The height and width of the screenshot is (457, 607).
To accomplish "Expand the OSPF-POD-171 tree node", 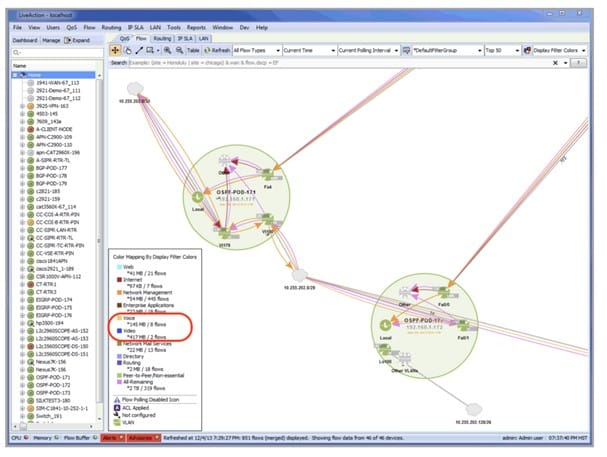I will 22,377.
